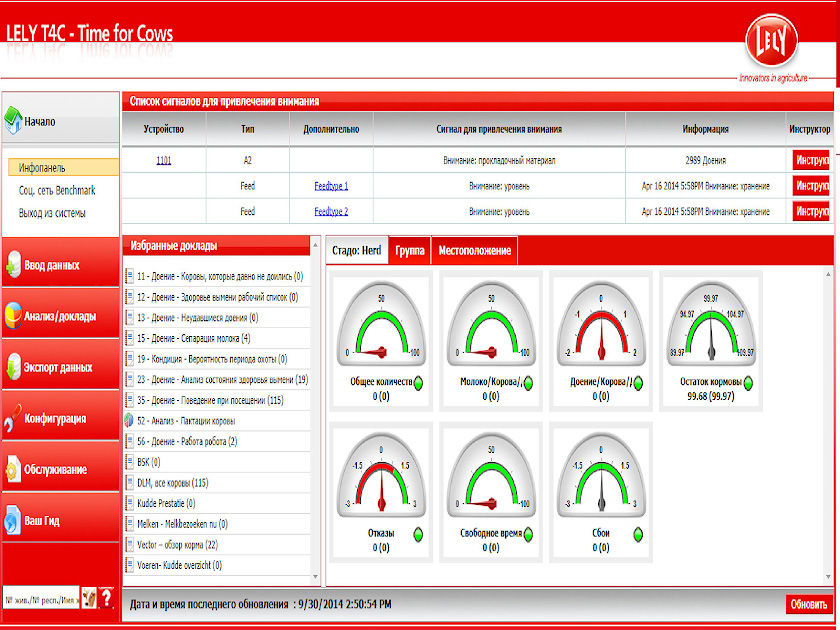Click the Общее количество gauge dial
The height and width of the screenshot is (630, 840).
coord(381,324)
